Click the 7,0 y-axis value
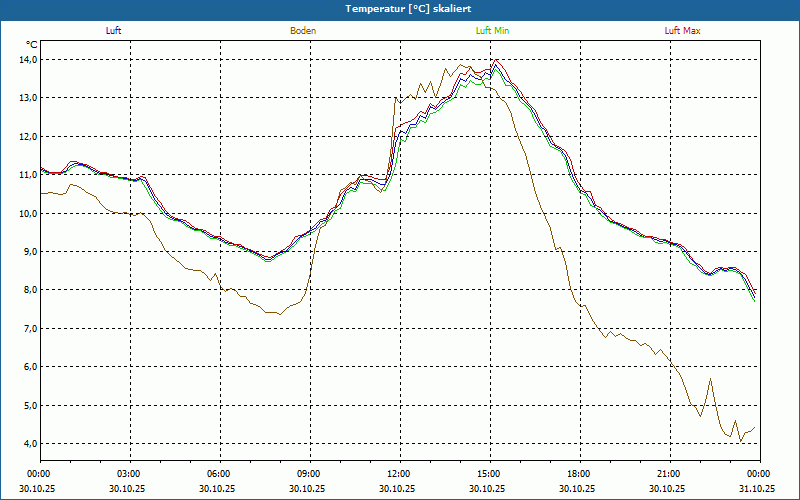This screenshot has height=500, width=800. point(30,329)
